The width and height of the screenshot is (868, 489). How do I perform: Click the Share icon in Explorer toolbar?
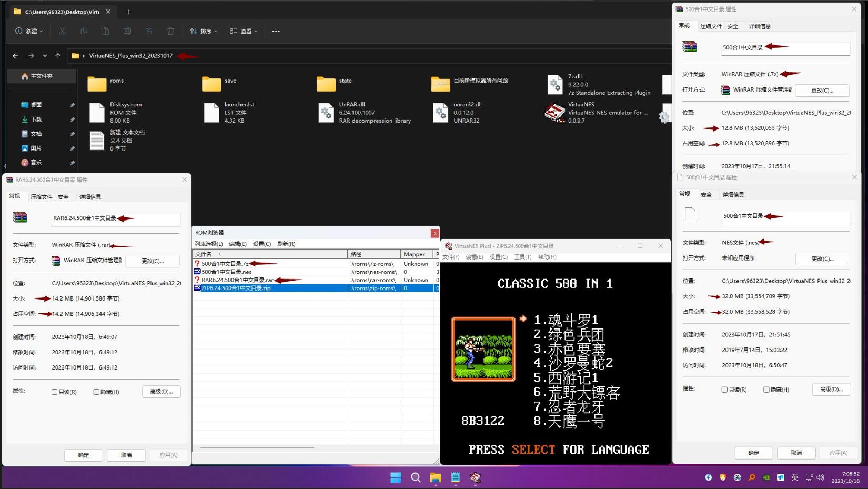[149, 31]
